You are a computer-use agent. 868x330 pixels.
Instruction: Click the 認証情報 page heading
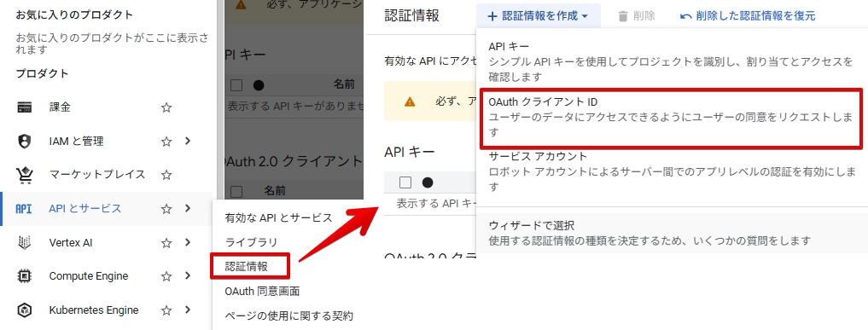coord(412,15)
